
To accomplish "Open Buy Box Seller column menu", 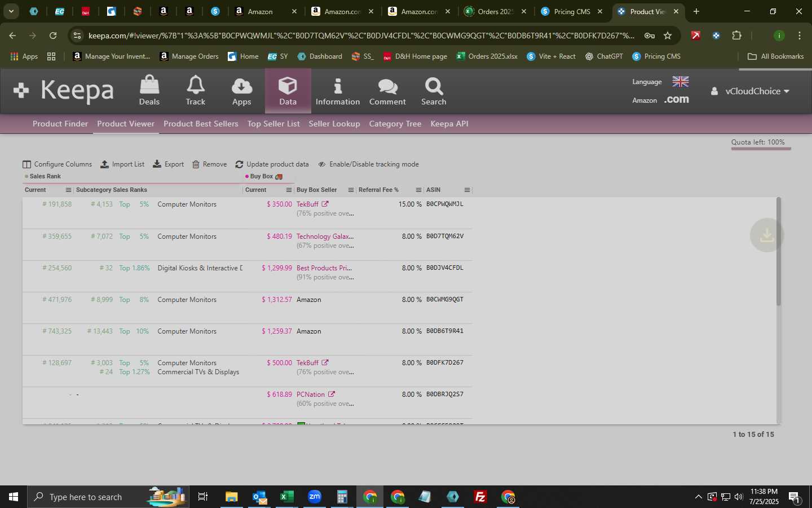I will (351, 190).
